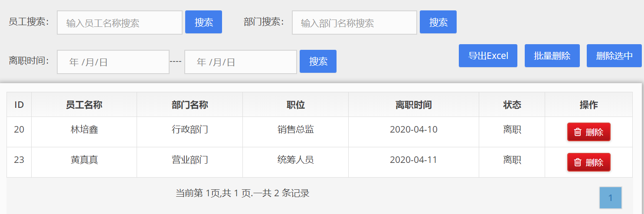Click trash icon in 林培鑫 row
644x214 pixels.
point(578,132)
